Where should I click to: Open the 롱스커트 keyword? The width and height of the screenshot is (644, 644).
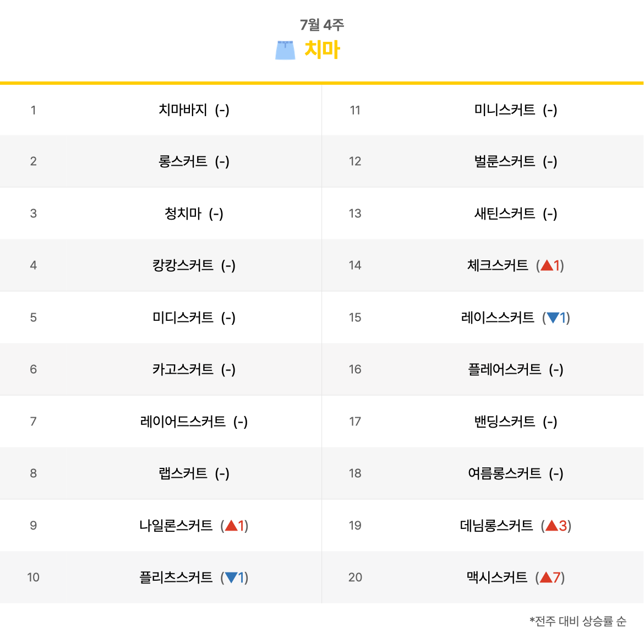coord(183,161)
